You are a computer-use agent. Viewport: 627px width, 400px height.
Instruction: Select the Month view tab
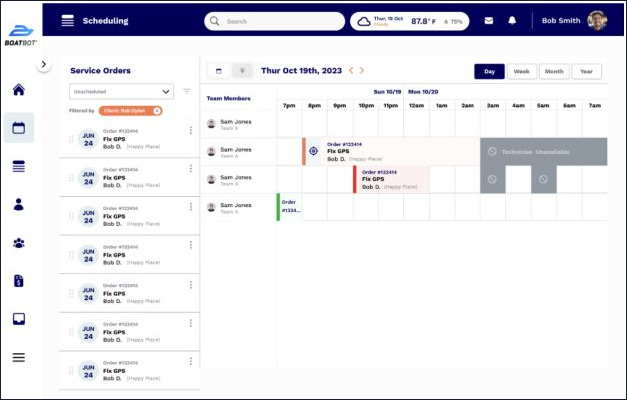(554, 72)
